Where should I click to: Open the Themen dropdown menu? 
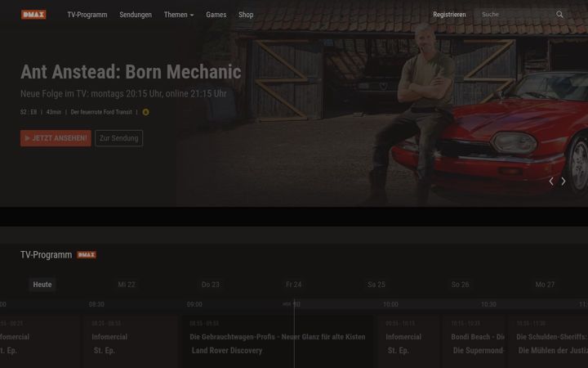(179, 15)
